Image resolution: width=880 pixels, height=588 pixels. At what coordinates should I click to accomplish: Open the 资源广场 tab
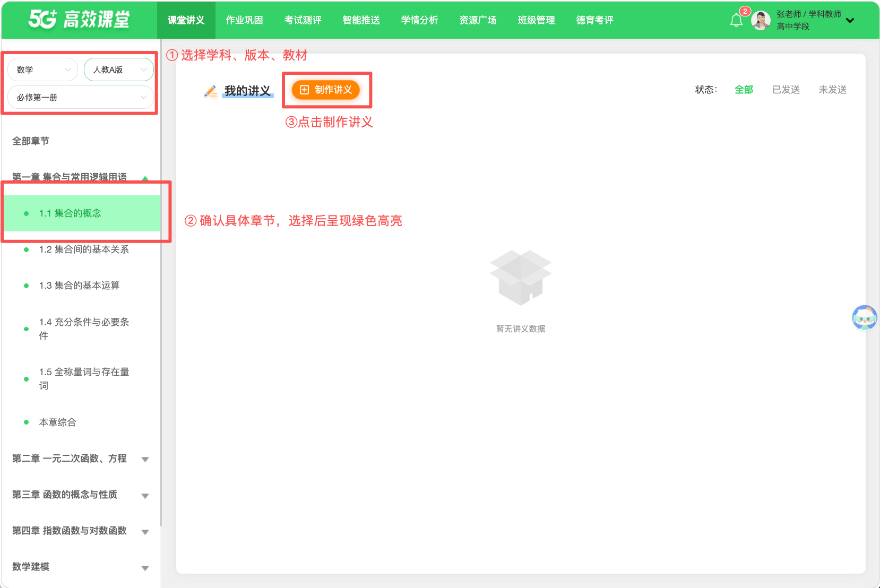tap(478, 20)
